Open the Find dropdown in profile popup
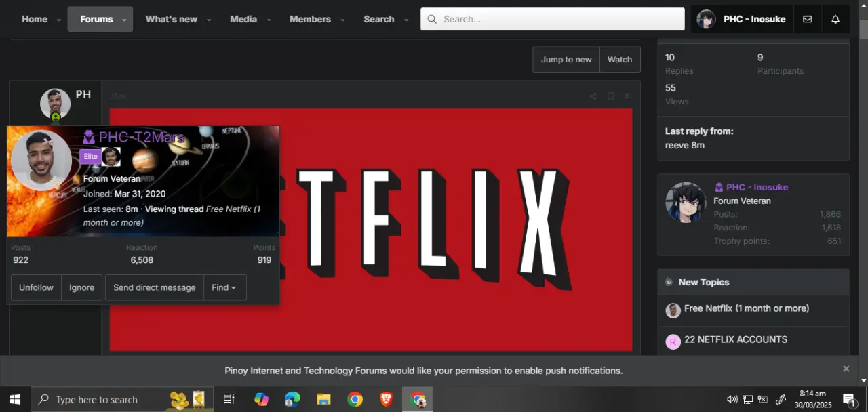The image size is (868, 412). point(224,287)
